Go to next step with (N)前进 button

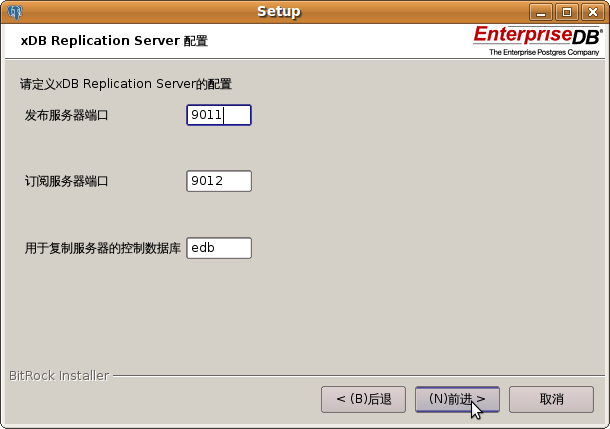pyautogui.click(x=457, y=399)
